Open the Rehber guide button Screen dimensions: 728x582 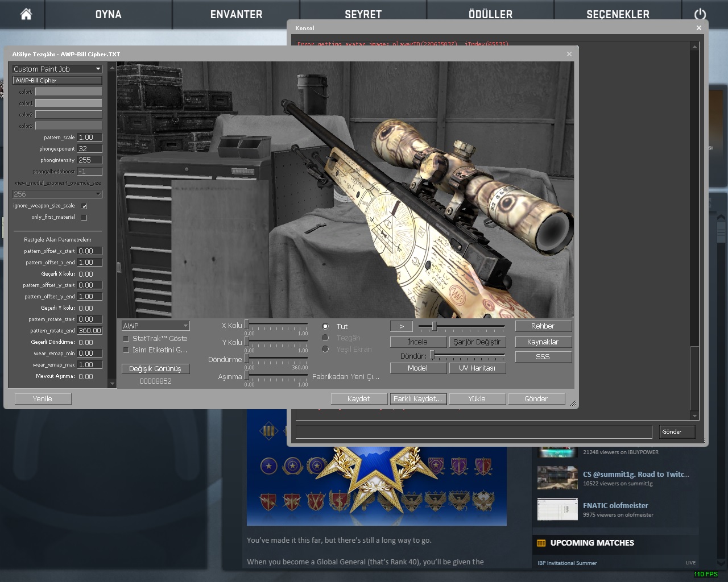pos(543,326)
